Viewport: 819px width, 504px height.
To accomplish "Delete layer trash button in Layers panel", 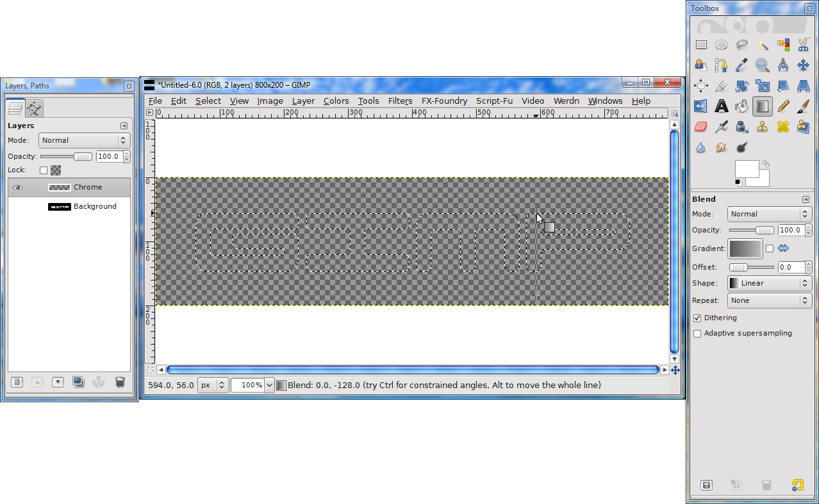I will pyautogui.click(x=119, y=382).
